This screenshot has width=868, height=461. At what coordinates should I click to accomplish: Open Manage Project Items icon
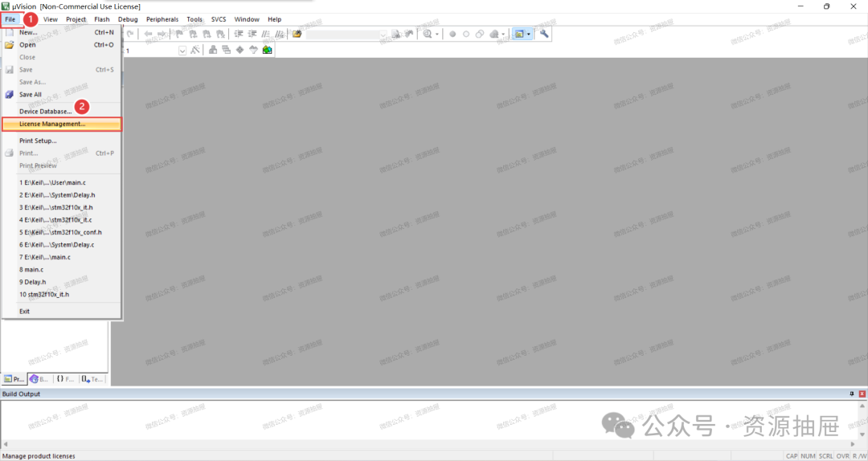point(213,50)
